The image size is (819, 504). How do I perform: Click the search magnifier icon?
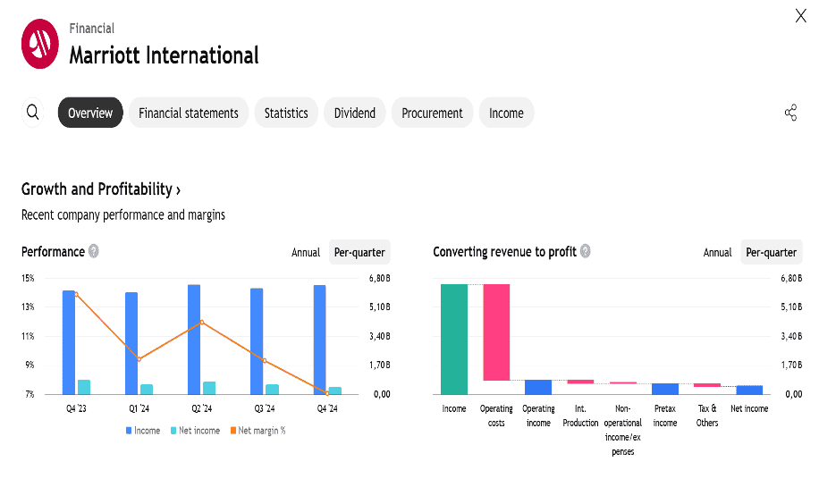tap(33, 113)
